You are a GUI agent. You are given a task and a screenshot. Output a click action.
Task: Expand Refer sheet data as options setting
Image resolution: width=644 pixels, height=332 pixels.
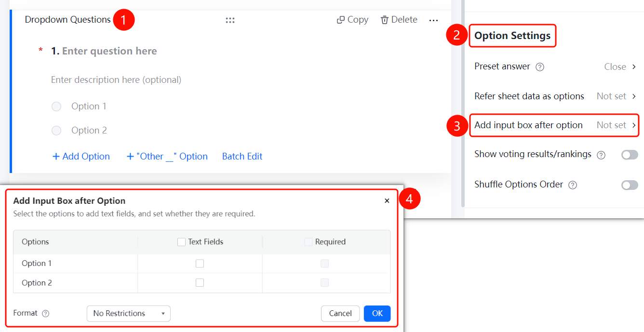[x=556, y=96]
